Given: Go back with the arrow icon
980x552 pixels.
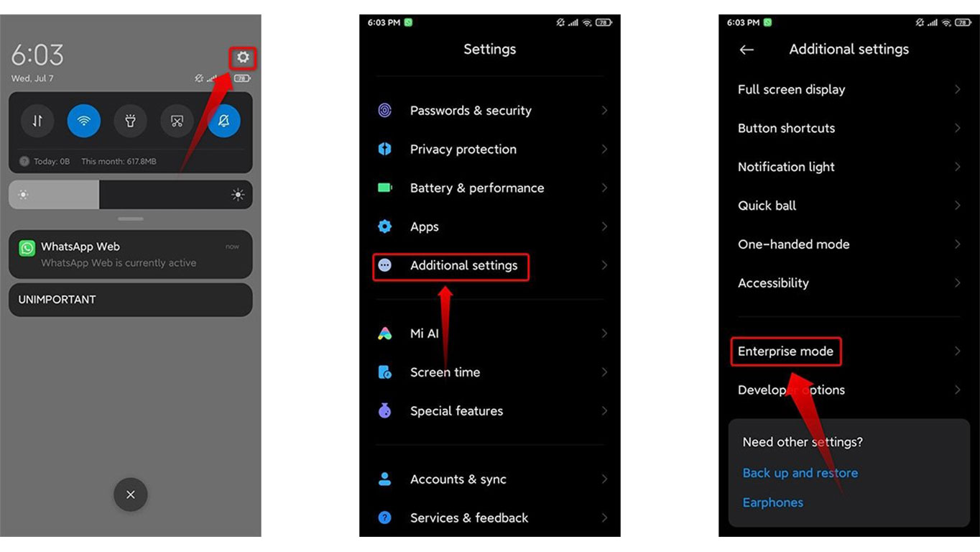Looking at the screenshot, I should (746, 50).
